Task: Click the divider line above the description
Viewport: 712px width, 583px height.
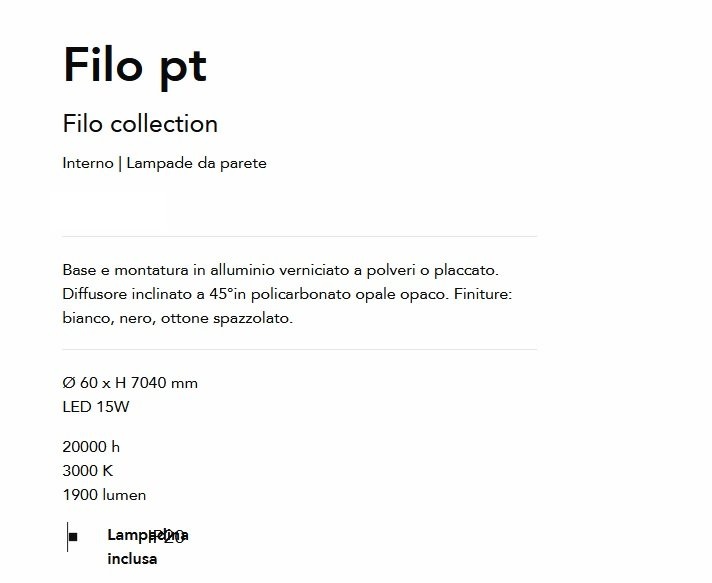Action: point(300,236)
